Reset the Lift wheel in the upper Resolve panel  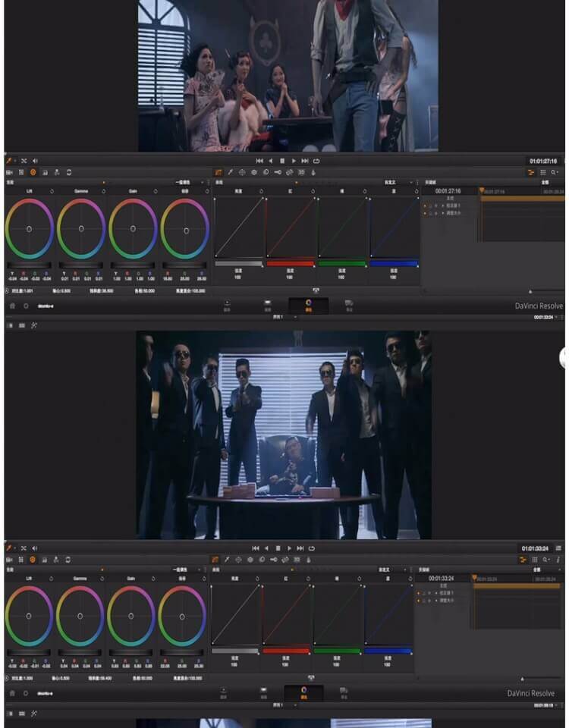point(52,191)
